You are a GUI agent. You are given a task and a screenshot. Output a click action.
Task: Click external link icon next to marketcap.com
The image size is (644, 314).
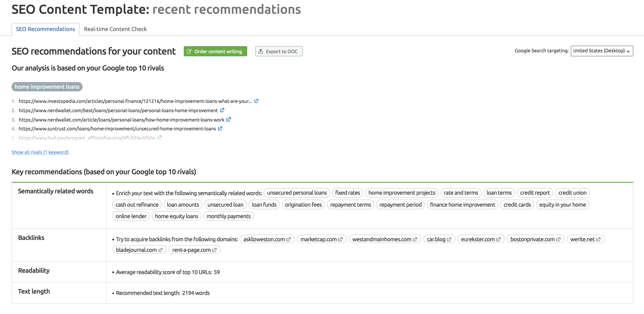(x=340, y=239)
